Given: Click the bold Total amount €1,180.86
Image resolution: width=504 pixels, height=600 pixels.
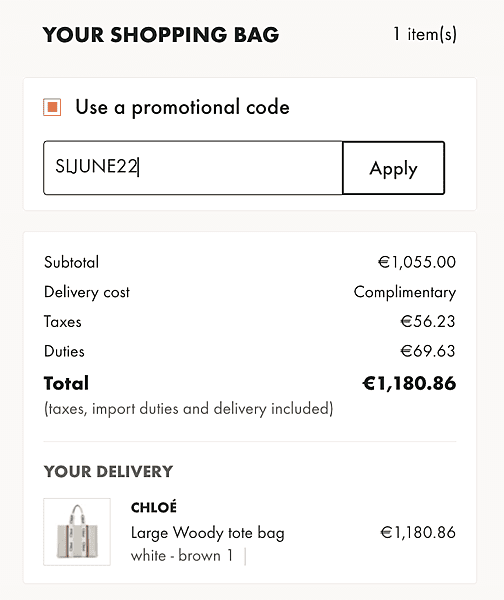Looking at the screenshot, I should coord(409,383).
